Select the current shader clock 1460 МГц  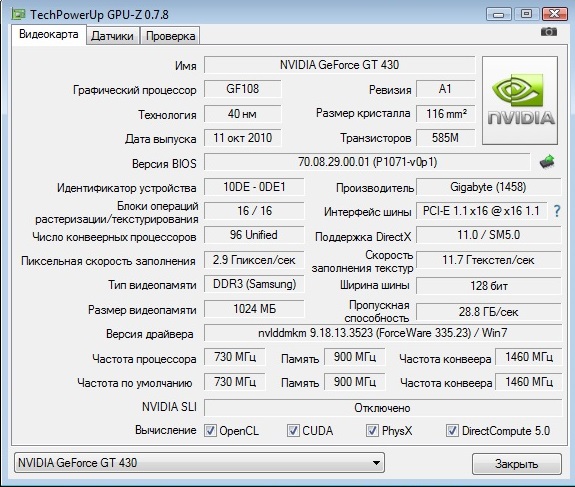529,357
